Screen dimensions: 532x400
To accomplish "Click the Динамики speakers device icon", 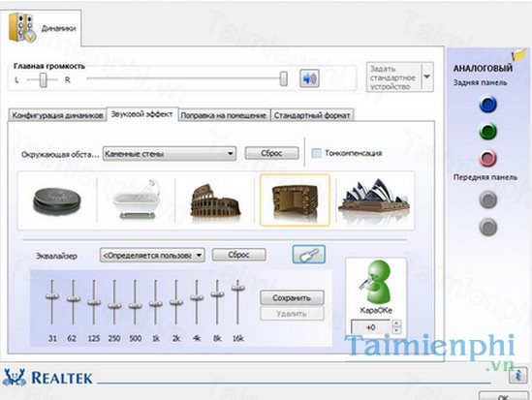I will pos(22,28).
